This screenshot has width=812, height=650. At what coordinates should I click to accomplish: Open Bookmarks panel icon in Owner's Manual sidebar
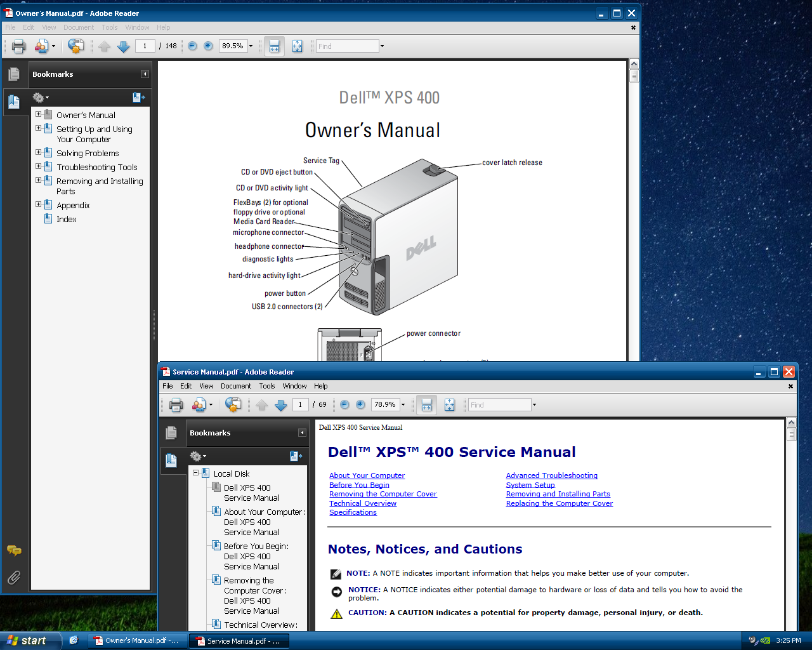point(14,102)
